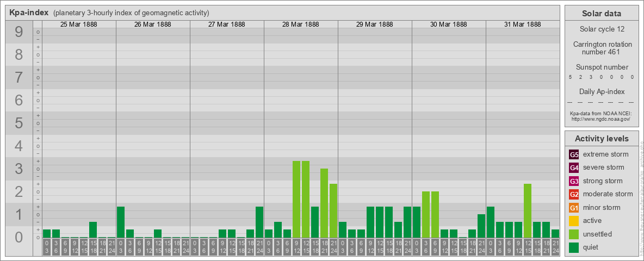The width and height of the screenshot is (644, 261).
Task: Click the 28 Mar 21-24 unsettled bar
Action: 333,210
